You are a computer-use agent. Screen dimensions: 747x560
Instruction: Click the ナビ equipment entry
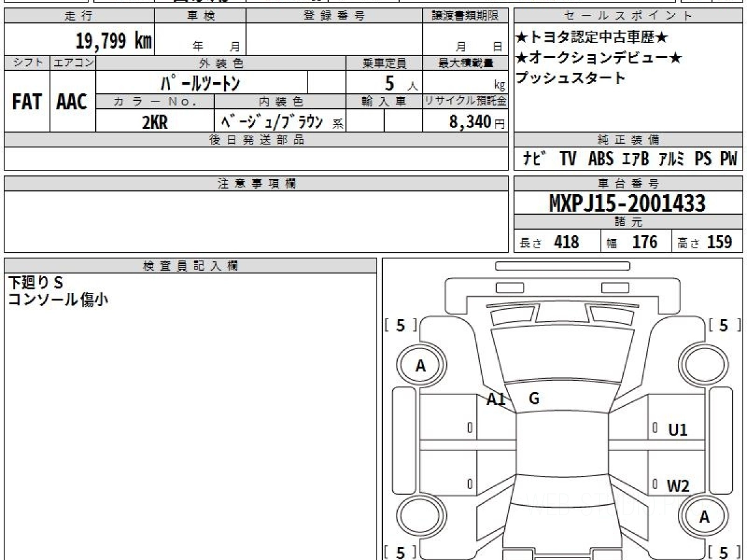[x=535, y=159]
